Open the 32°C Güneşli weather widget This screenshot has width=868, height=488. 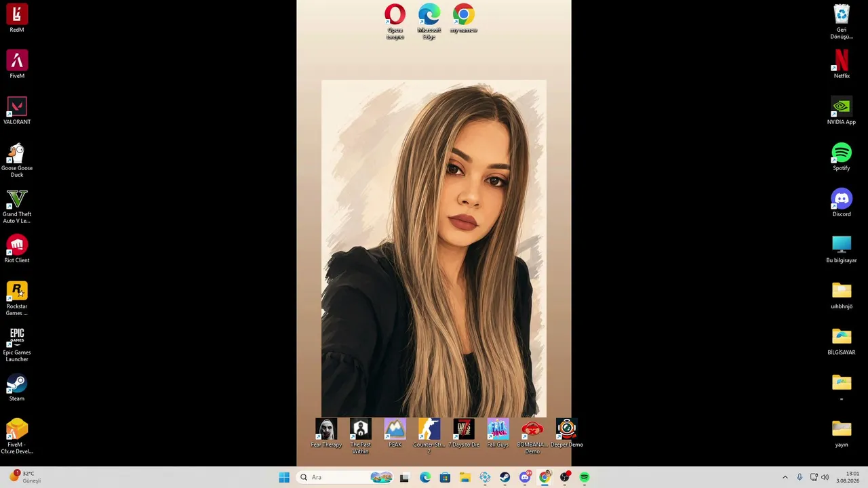click(x=25, y=477)
